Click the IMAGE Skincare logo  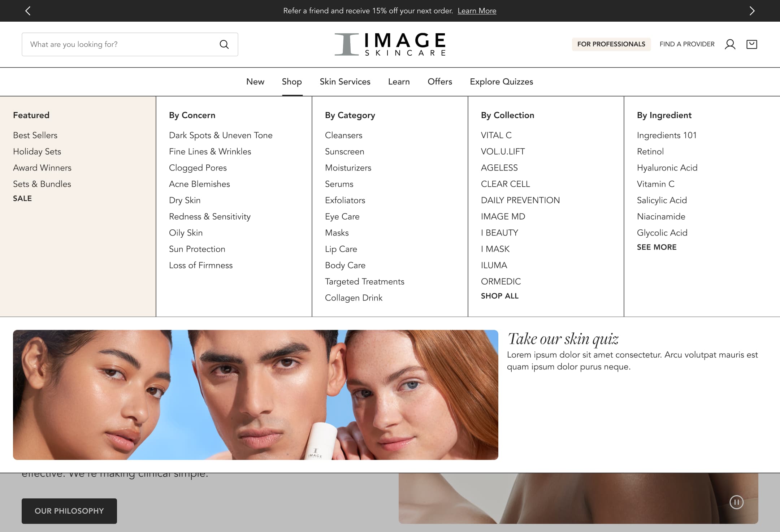click(390, 44)
